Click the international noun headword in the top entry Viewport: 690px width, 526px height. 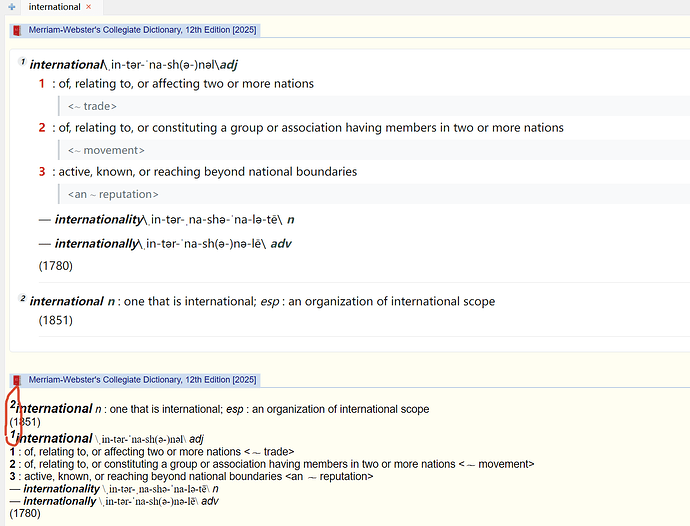(x=66, y=302)
